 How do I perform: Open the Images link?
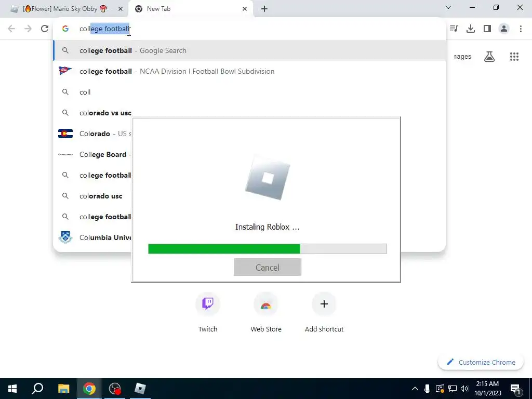click(x=462, y=57)
